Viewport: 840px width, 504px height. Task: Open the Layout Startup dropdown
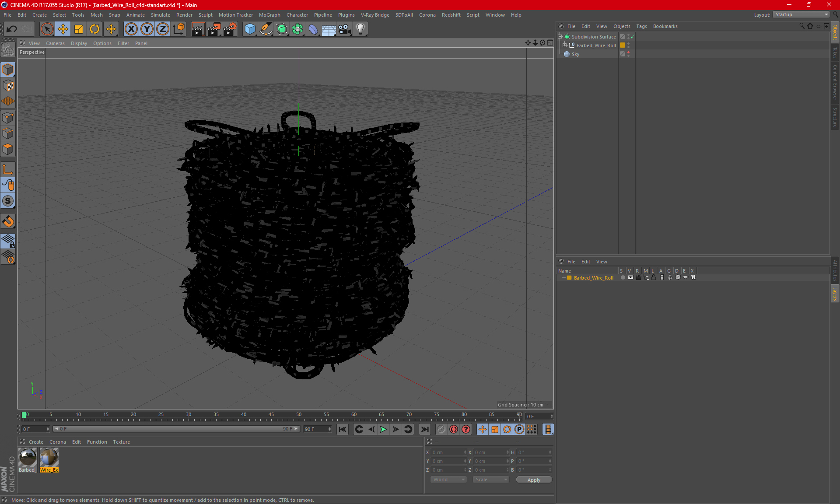click(801, 14)
